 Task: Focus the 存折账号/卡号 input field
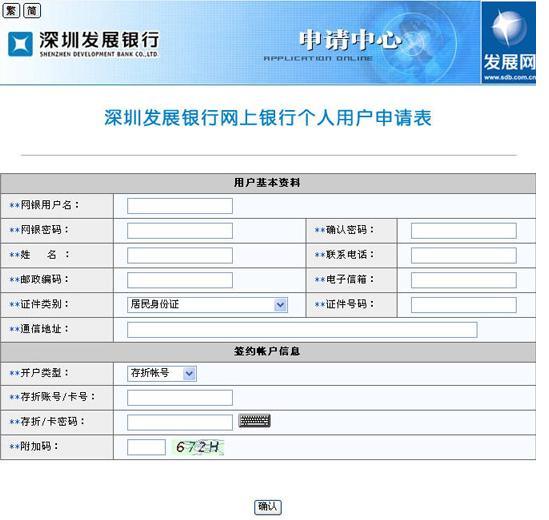click(180, 397)
